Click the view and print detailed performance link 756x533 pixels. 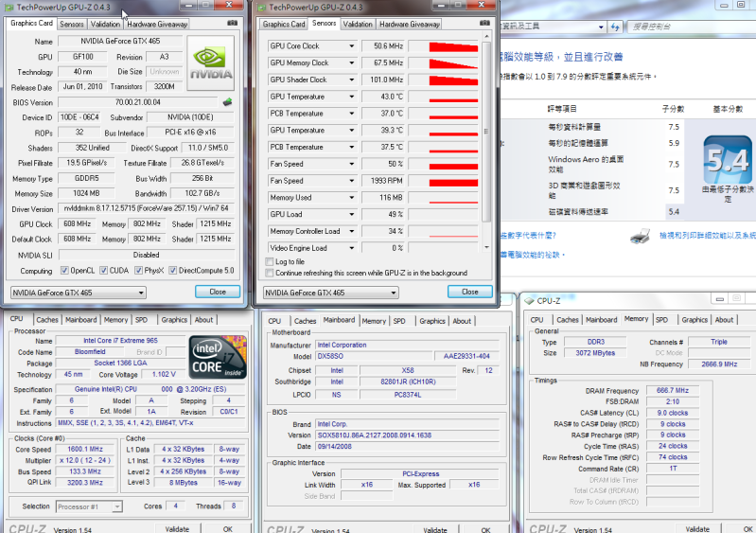click(708, 236)
